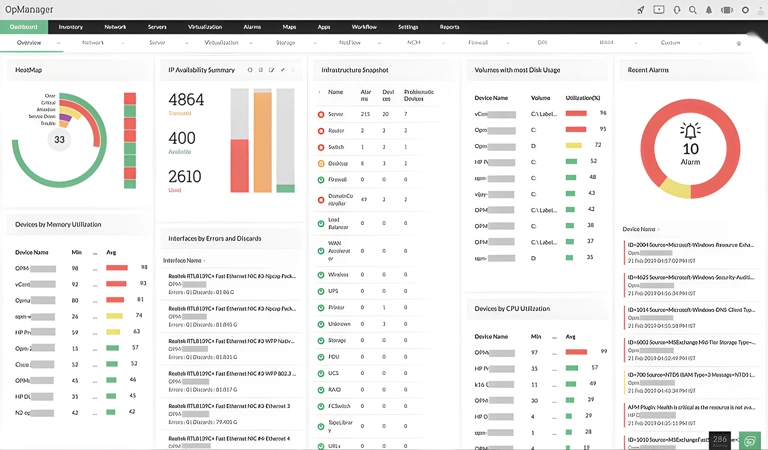
Task: Open the Unknown link in Infrastructure Snapshot
Action: 339,324
